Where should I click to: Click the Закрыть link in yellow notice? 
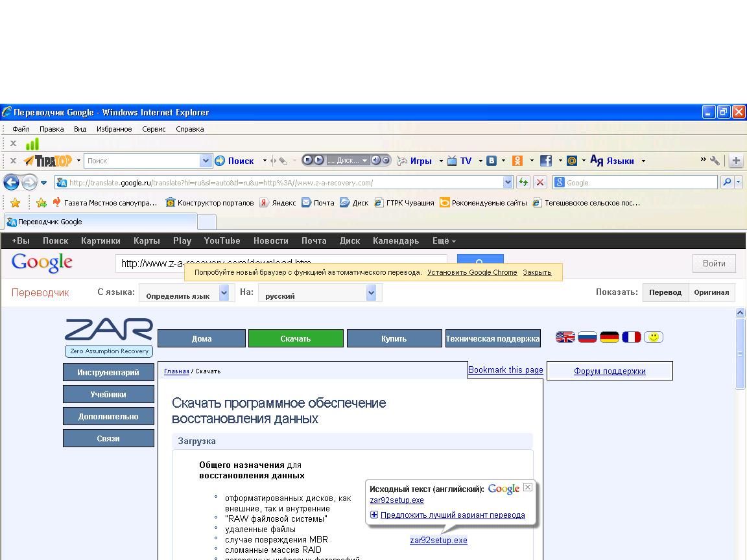coord(537,272)
